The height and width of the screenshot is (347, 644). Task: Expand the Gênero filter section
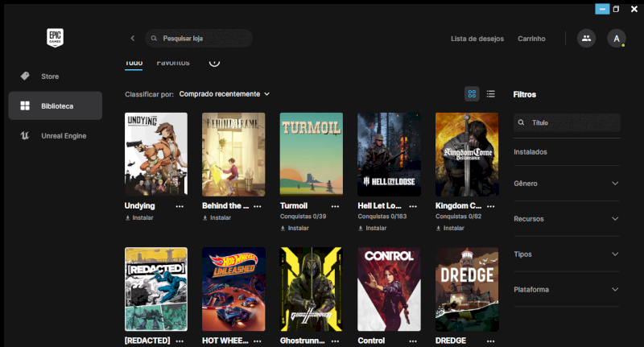click(x=567, y=184)
